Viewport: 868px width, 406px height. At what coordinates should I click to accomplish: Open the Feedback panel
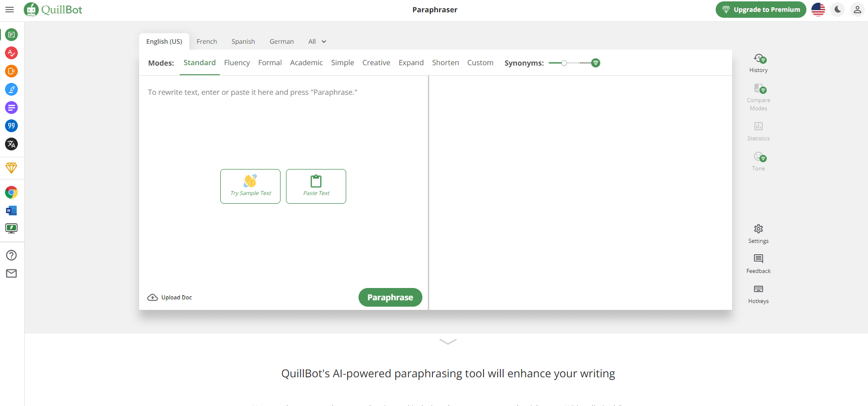coord(759,264)
